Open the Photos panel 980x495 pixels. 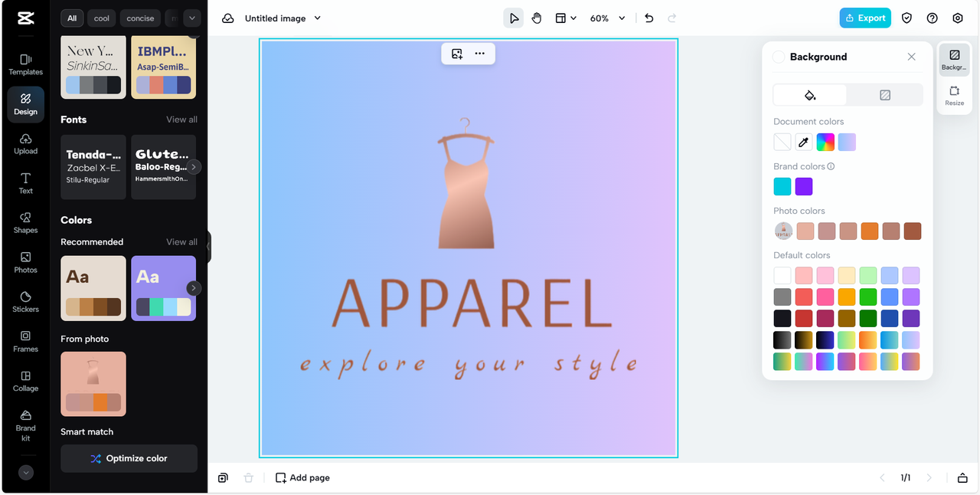click(25, 263)
